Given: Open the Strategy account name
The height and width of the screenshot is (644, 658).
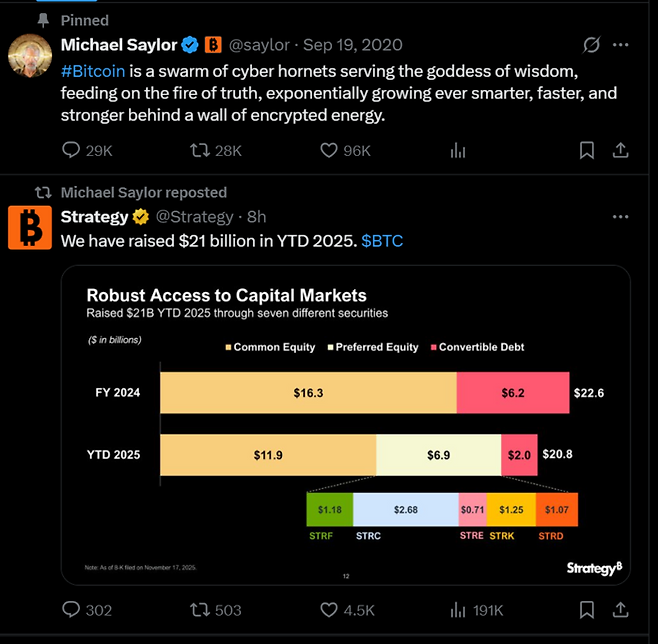Looking at the screenshot, I should 95,217.
